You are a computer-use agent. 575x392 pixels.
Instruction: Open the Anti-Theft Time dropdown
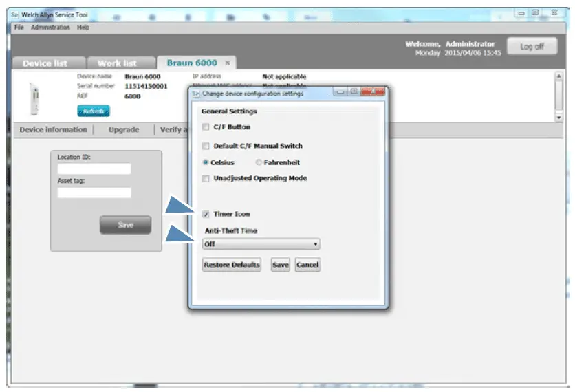click(261, 244)
